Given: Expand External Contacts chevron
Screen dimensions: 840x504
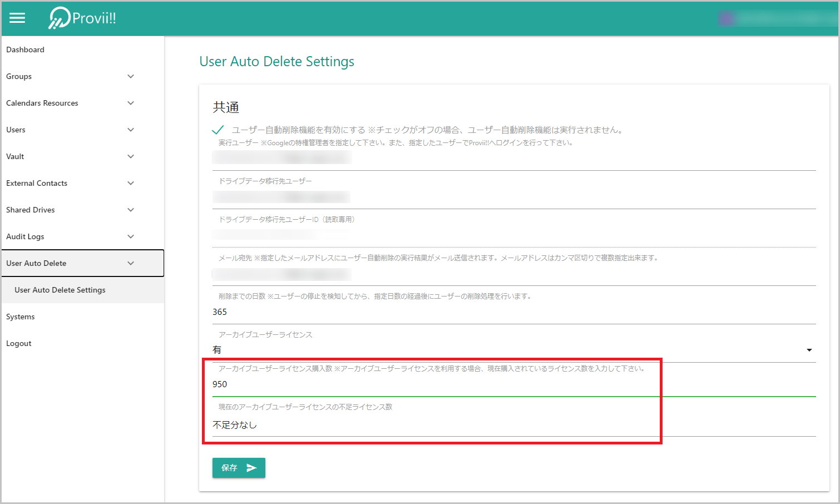Looking at the screenshot, I should (x=131, y=183).
